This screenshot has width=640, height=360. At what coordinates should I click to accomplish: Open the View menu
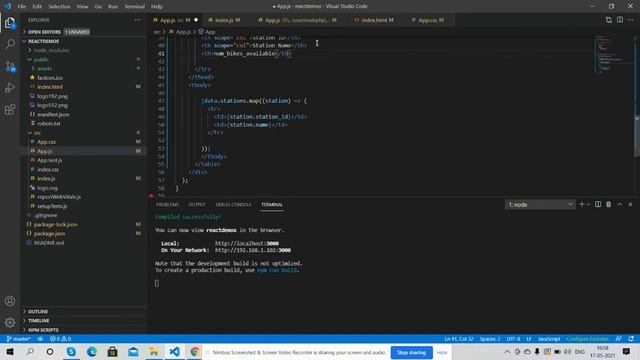point(82,7)
